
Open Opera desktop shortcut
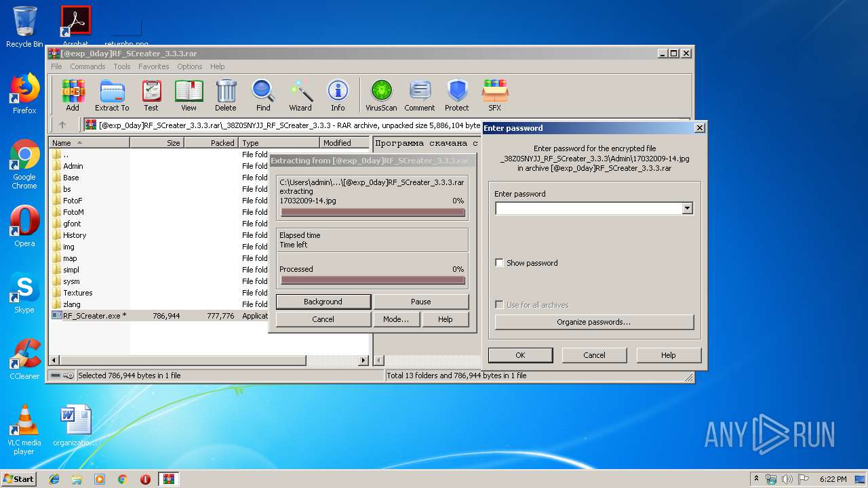coord(24,226)
